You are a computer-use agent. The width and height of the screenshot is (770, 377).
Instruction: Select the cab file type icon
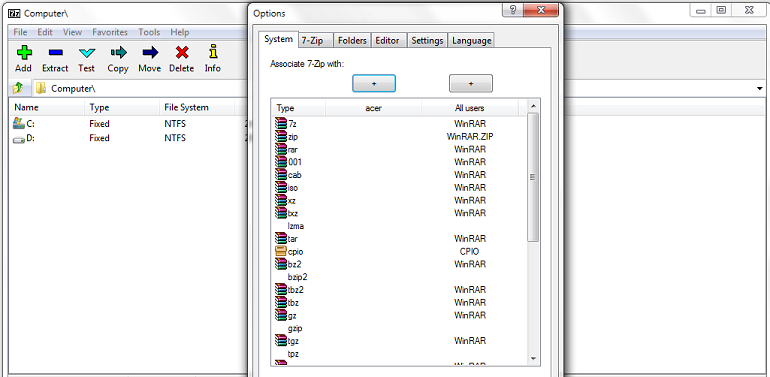click(x=281, y=174)
